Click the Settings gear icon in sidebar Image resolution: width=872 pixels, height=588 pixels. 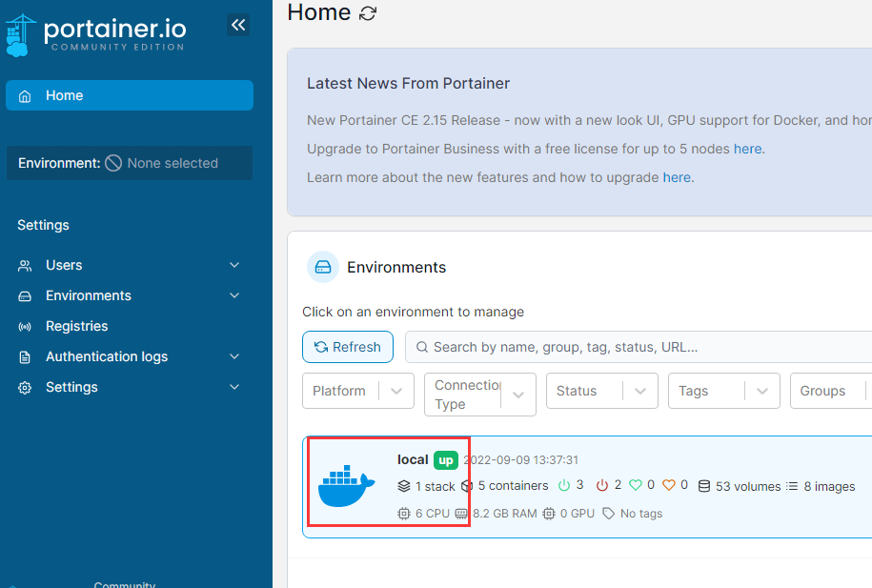[25, 388]
